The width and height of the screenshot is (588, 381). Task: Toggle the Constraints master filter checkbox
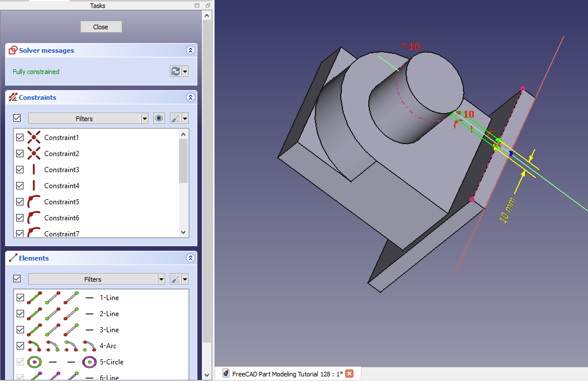[17, 118]
